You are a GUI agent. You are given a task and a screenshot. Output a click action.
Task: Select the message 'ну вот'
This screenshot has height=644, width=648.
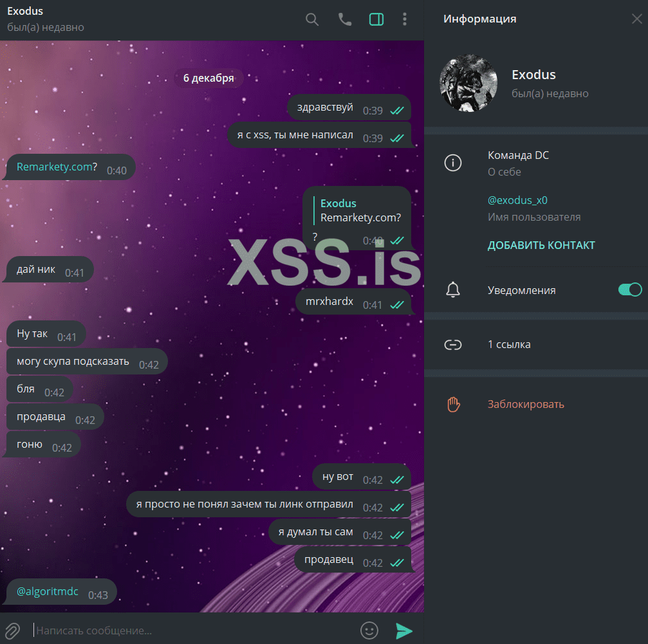[x=362, y=477]
